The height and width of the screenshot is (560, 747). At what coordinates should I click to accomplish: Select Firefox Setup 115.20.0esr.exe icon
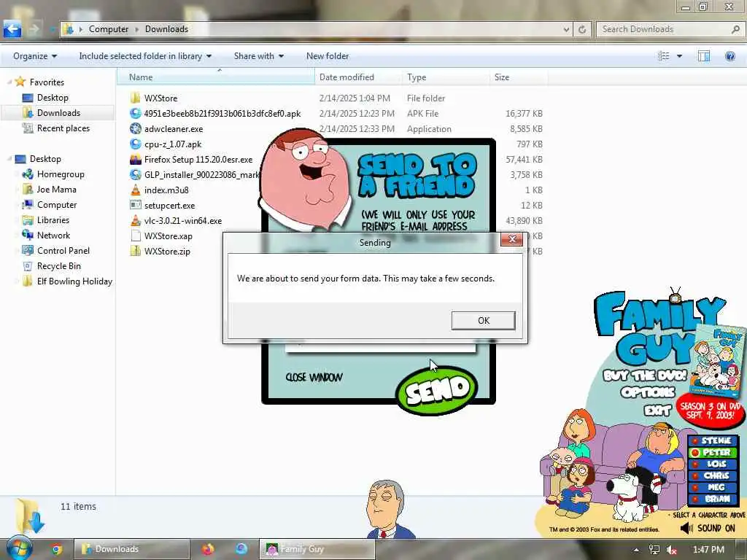click(x=135, y=160)
